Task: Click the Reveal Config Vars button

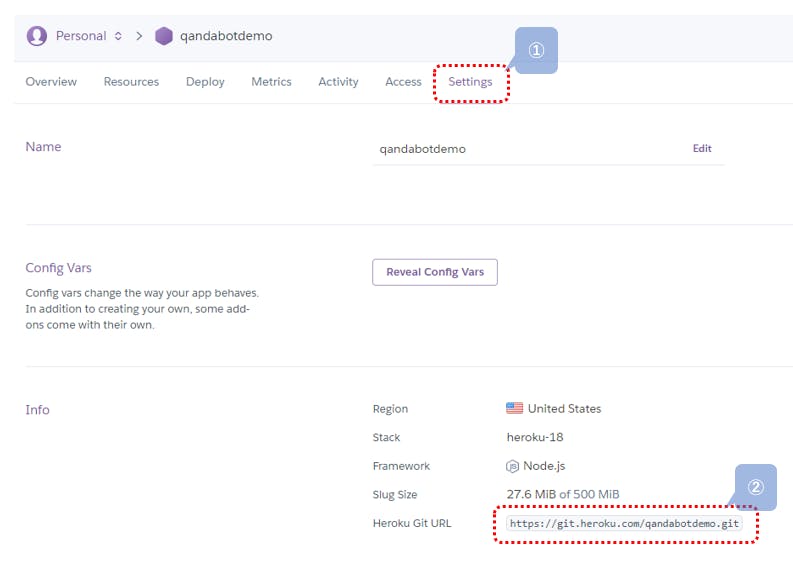Action: point(435,272)
